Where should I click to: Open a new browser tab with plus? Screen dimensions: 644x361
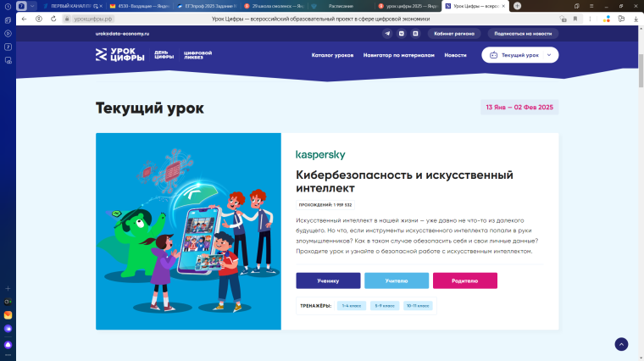coord(517,6)
